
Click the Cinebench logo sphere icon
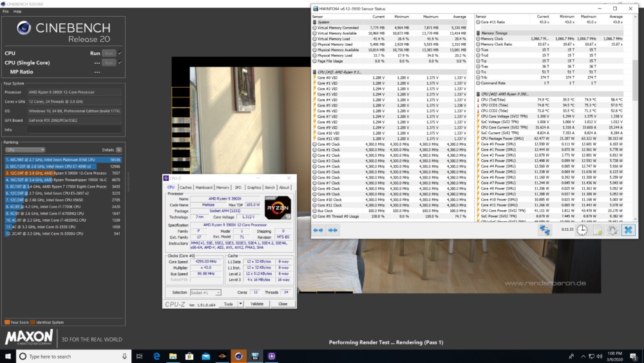pos(24,28)
